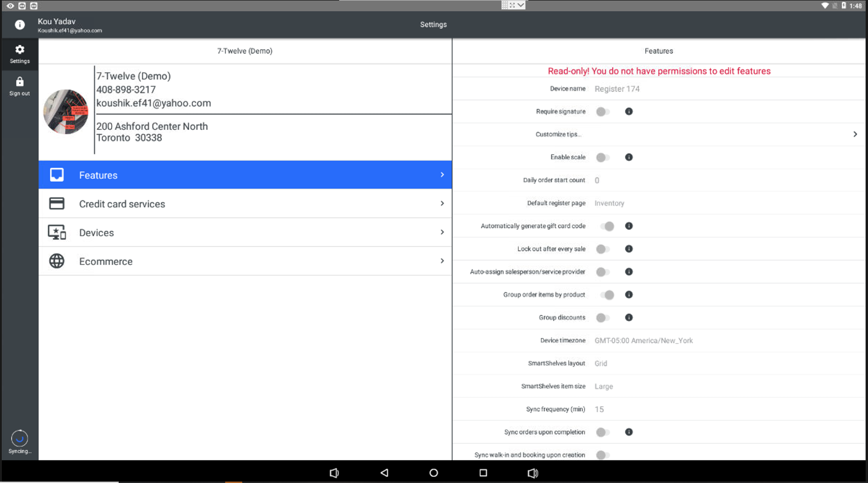Click the 408-898-3217 phone number
The width and height of the screenshot is (868, 483).
(126, 90)
